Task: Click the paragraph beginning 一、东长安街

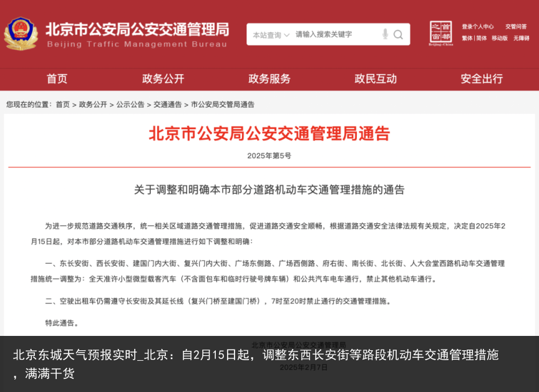Action: pos(268,271)
